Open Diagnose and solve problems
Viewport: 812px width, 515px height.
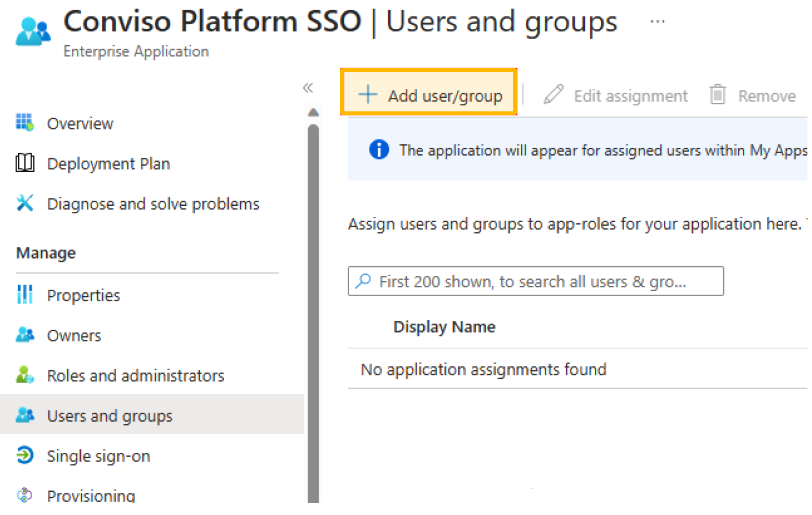pos(153,204)
